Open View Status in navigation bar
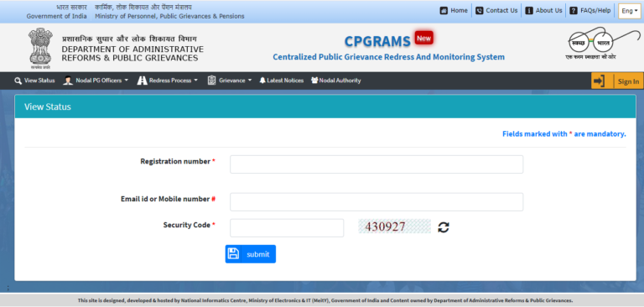 click(34, 81)
